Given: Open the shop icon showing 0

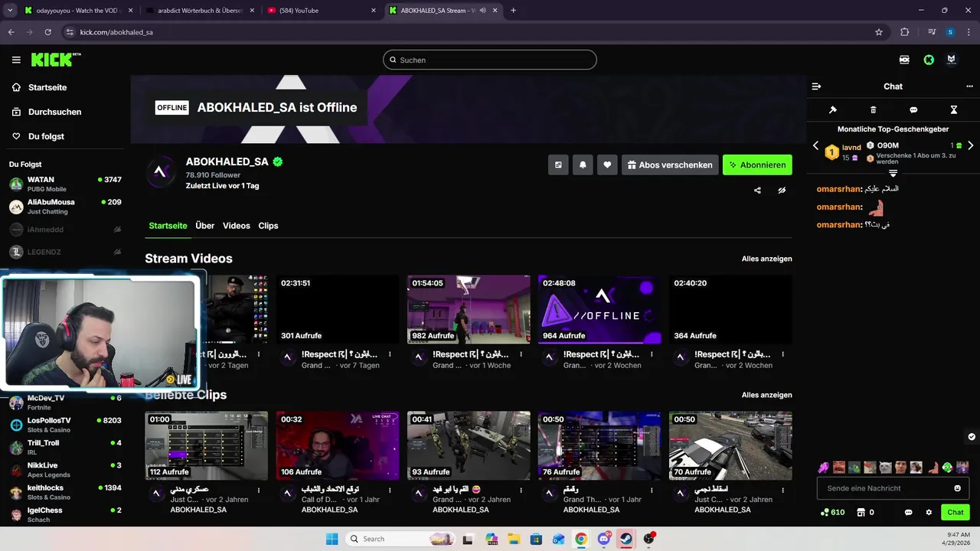Looking at the screenshot, I should pos(865,513).
